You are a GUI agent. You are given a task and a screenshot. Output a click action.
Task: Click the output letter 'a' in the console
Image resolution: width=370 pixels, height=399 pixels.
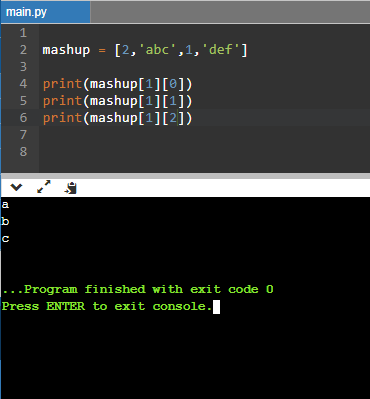tap(5, 205)
